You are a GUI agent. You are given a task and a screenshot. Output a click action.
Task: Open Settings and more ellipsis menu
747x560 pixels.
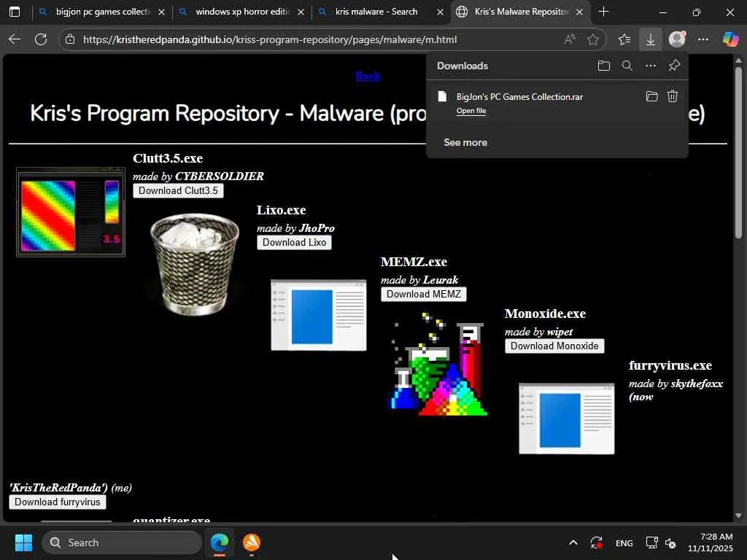click(x=703, y=39)
